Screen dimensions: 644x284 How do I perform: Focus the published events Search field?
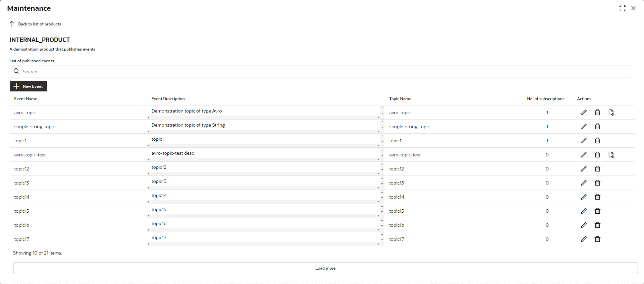coord(321,71)
